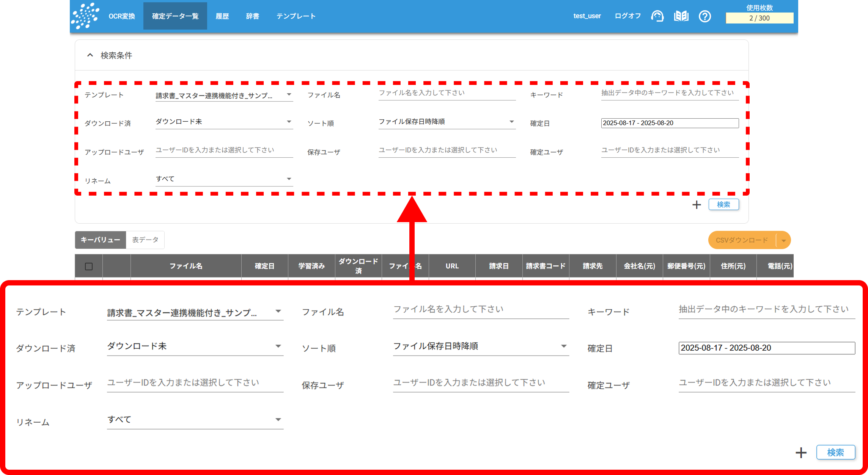Image resolution: width=868 pixels, height=475 pixels.
Task: Click the orange CSVダウンロード button
Action: [742, 240]
